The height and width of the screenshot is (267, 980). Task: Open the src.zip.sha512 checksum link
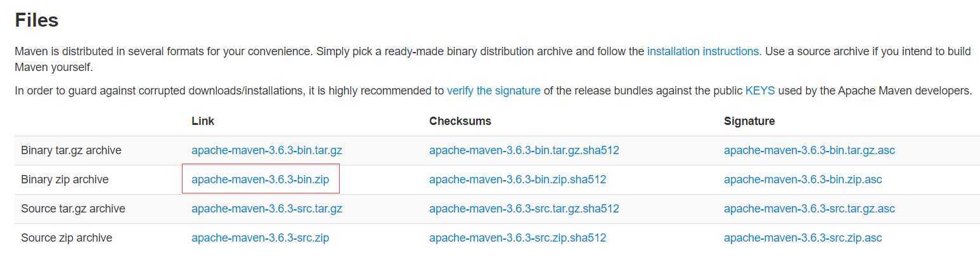(517, 238)
